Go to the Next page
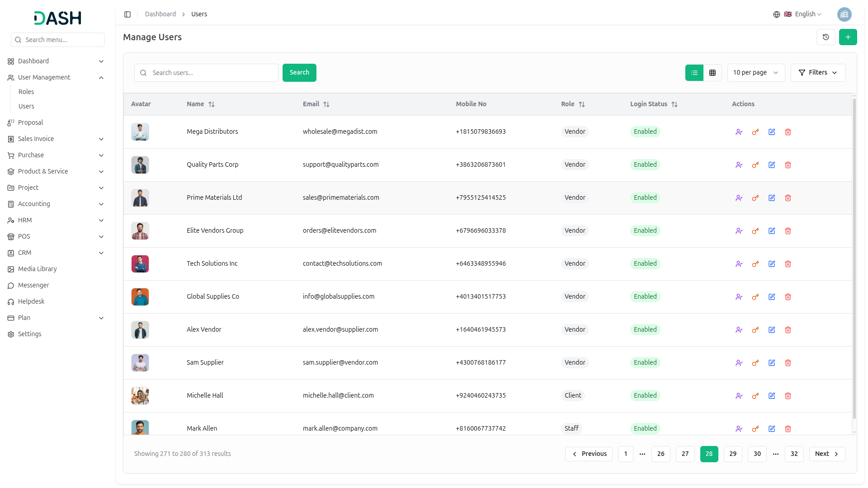This screenshot has height=488, width=868. (x=827, y=454)
